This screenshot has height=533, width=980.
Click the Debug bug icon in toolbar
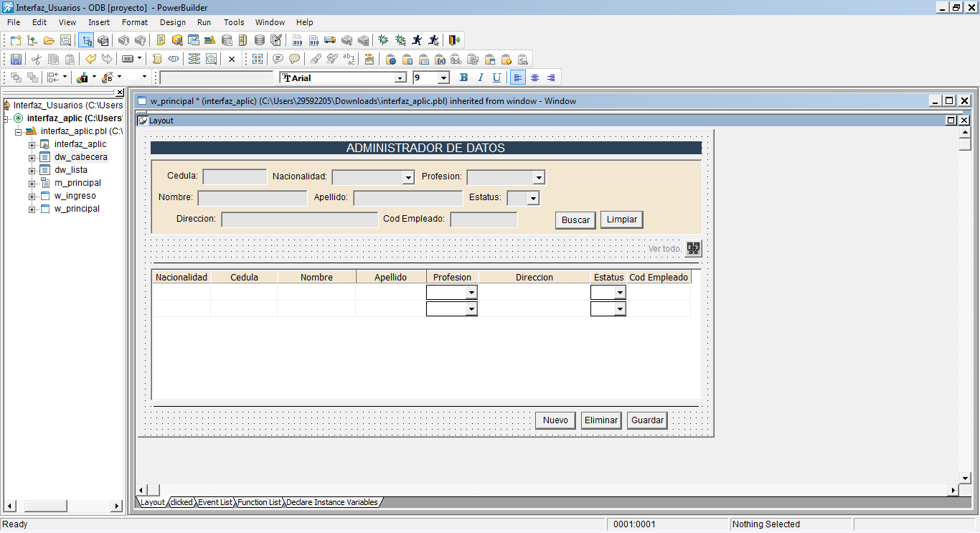click(x=384, y=40)
